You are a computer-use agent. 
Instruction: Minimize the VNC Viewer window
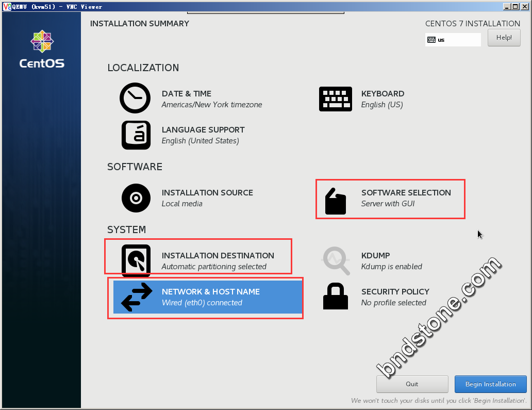tap(507, 7)
